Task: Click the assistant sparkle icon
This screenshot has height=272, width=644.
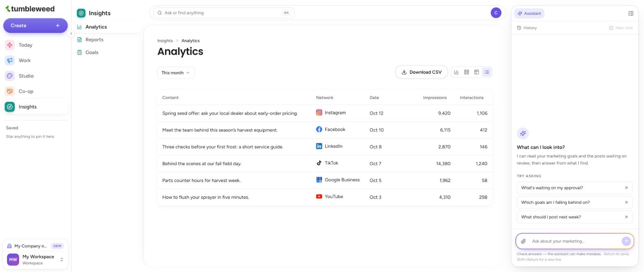Action: [x=523, y=133]
